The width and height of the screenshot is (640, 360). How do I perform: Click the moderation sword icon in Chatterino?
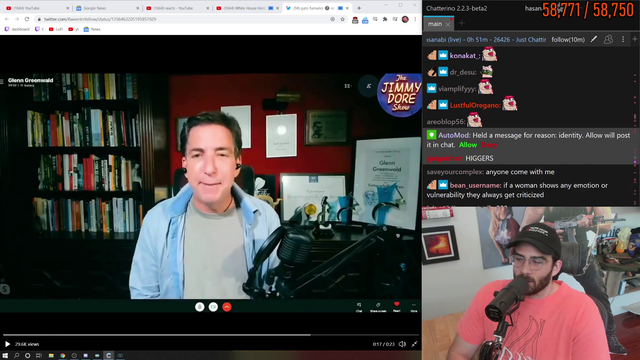click(x=594, y=39)
